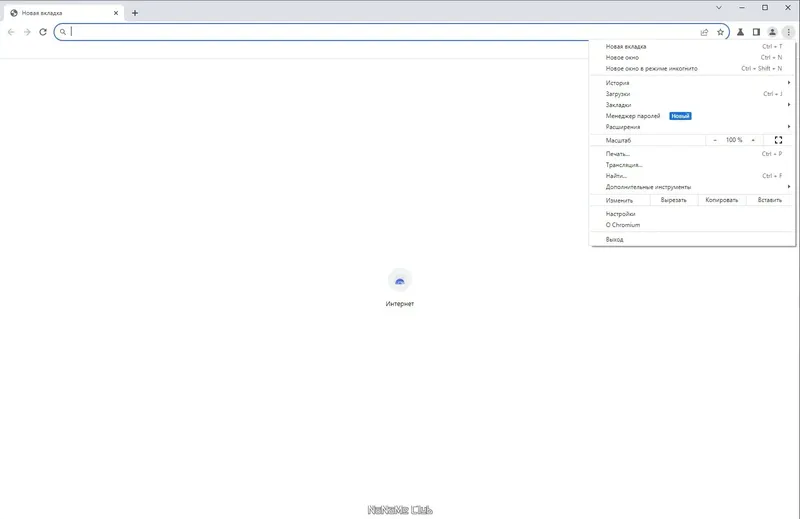
Task: Open the experiments flask icon
Action: pos(740,32)
